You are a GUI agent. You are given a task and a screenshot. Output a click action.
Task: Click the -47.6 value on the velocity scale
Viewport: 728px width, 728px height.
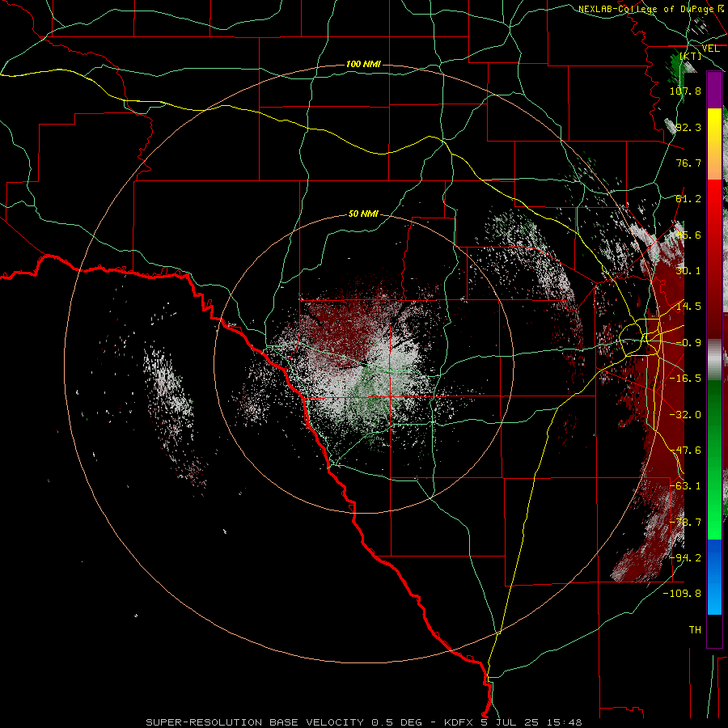tap(685, 451)
